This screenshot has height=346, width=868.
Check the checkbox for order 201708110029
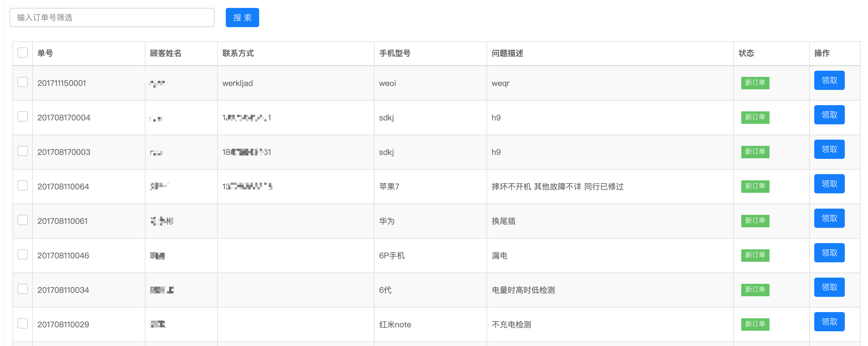[22, 323]
